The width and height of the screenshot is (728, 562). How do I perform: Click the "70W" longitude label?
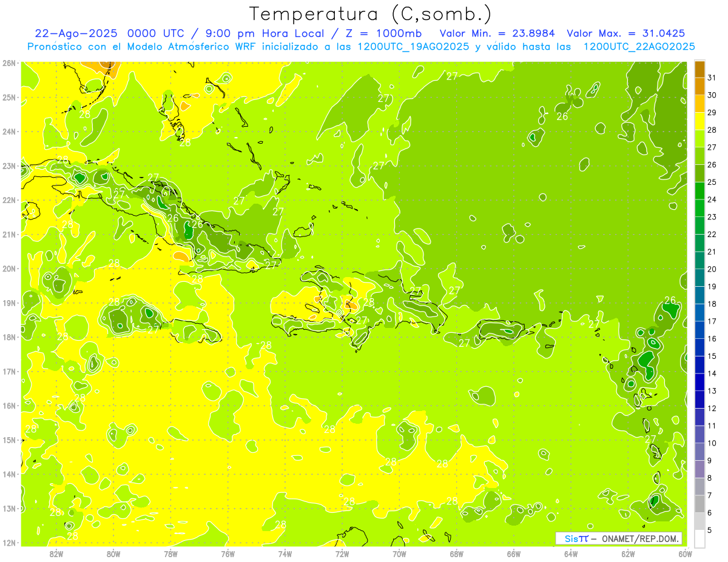coord(399,554)
